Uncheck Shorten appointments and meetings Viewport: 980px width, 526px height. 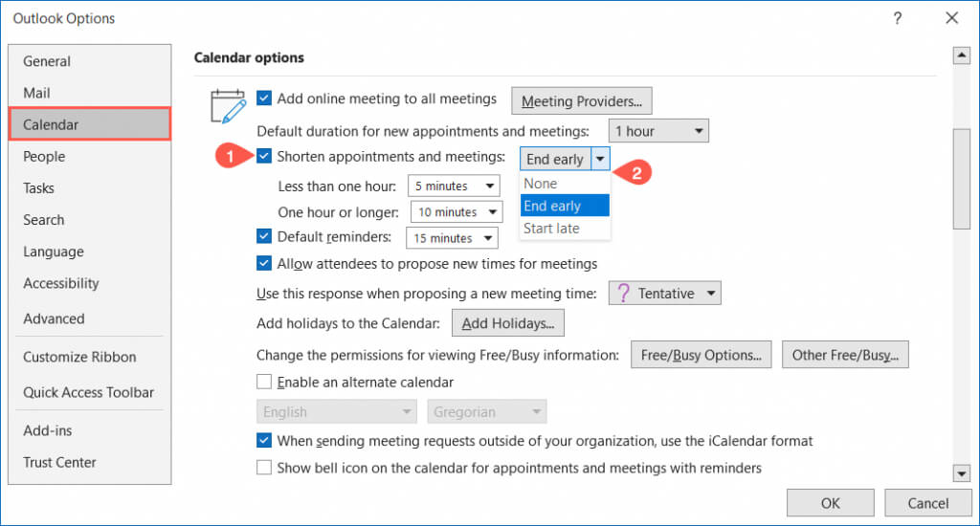click(265, 157)
